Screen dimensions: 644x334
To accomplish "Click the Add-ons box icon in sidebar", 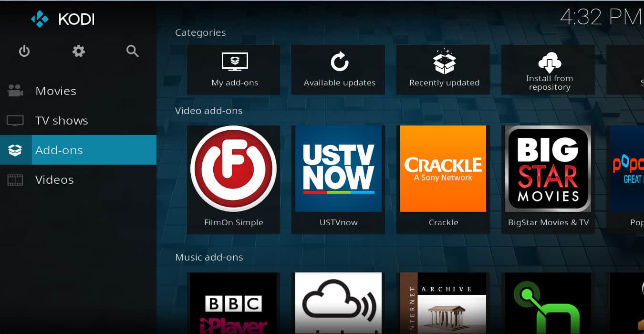I will (x=15, y=150).
